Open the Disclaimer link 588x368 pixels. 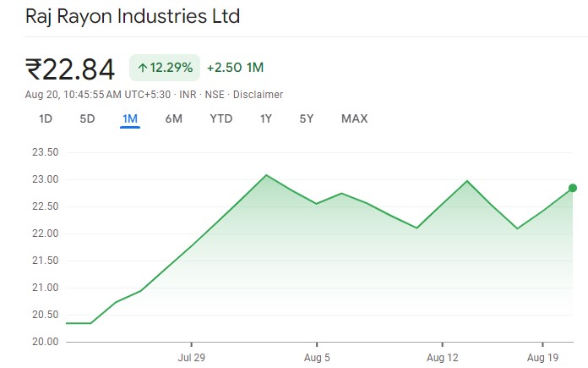tap(258, 94)
